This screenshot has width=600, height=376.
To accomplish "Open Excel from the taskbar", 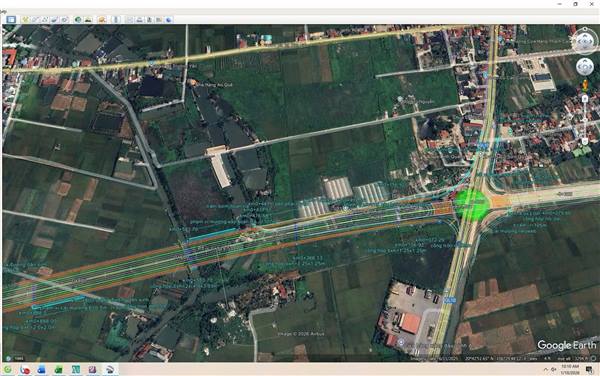I will coord(59,369).
